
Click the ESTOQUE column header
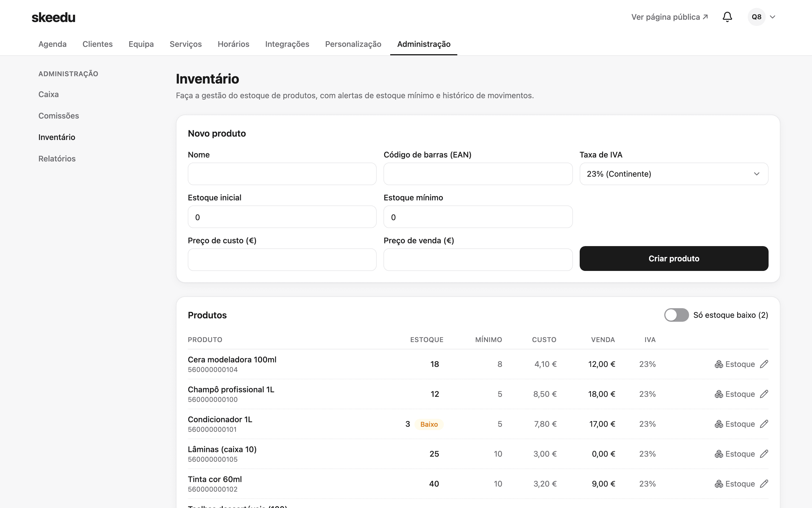coord(427,340)
